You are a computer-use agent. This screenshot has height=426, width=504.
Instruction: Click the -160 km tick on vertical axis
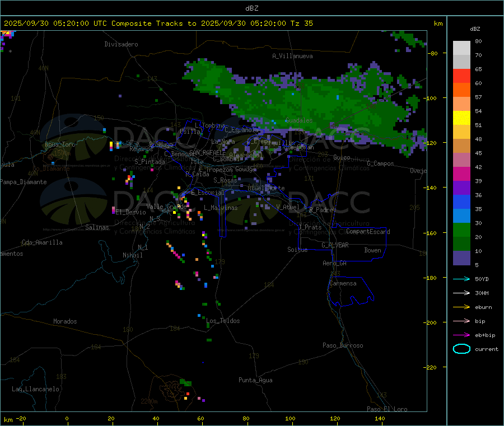coord(430,233)
